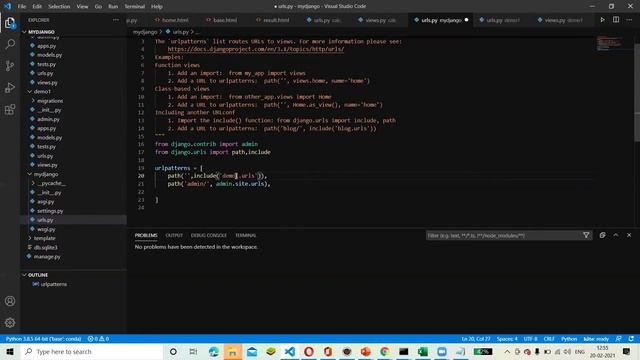Open notifications bell in status bar
This screenshot has width=640, height=360.
[x=631, y=339]
